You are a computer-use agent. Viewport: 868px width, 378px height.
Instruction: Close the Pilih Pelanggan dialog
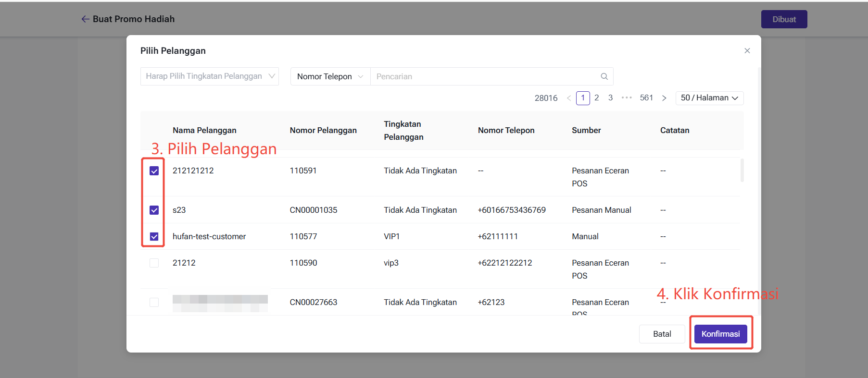point(747,51)
